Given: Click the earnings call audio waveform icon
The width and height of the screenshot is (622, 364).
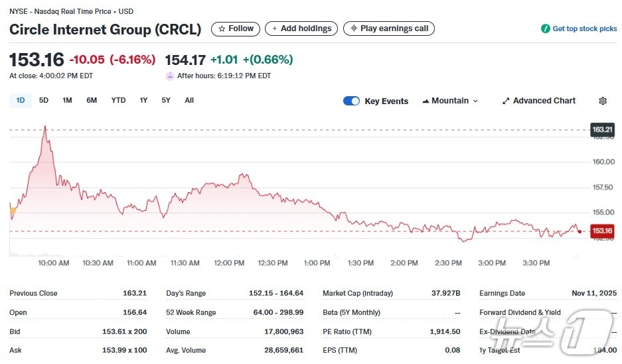Looking at the screenshot, I should (x=354, y=29).
